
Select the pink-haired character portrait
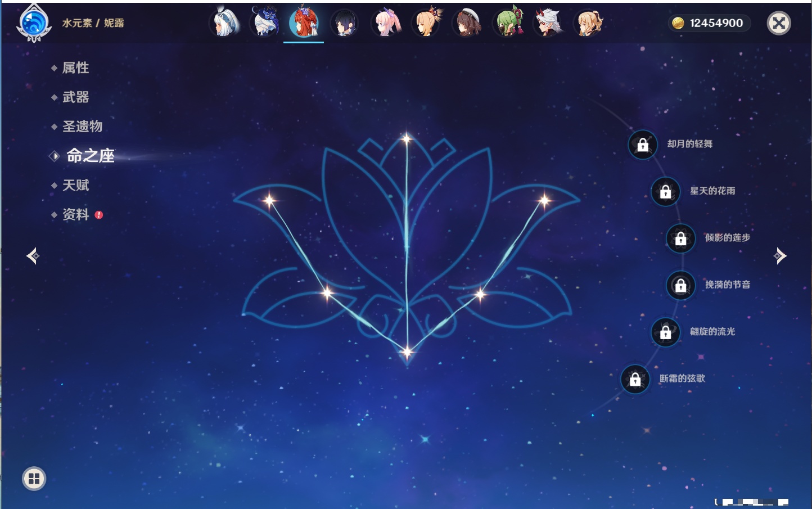pyautogui.click(x=386, y=23)
